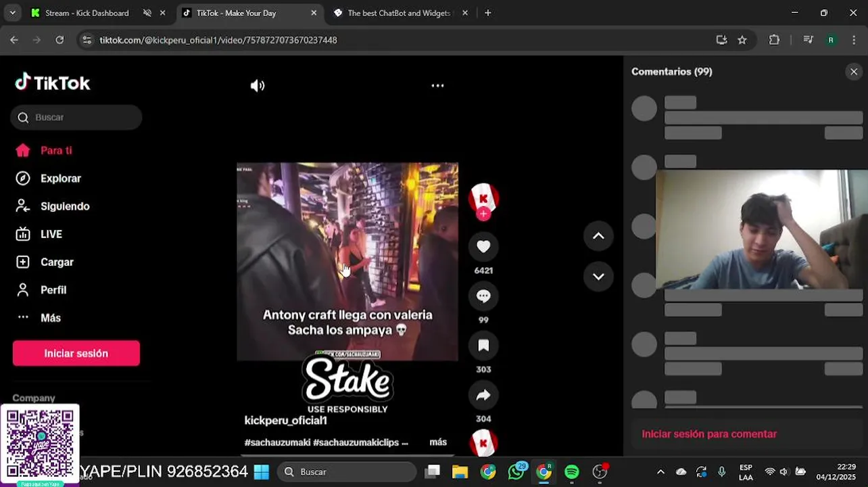868x487 pixels.
Task: Open the Chrome profile R avatar
Action: 831,40
